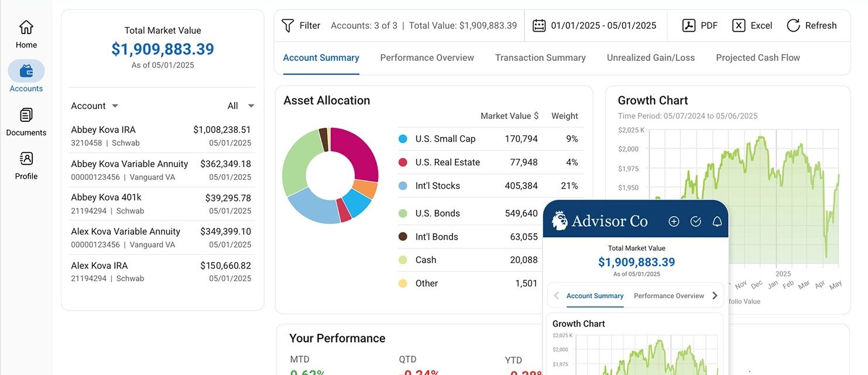Click the Advisor Co lion logo
Screen dimensions: 868x375
point(560,220)
